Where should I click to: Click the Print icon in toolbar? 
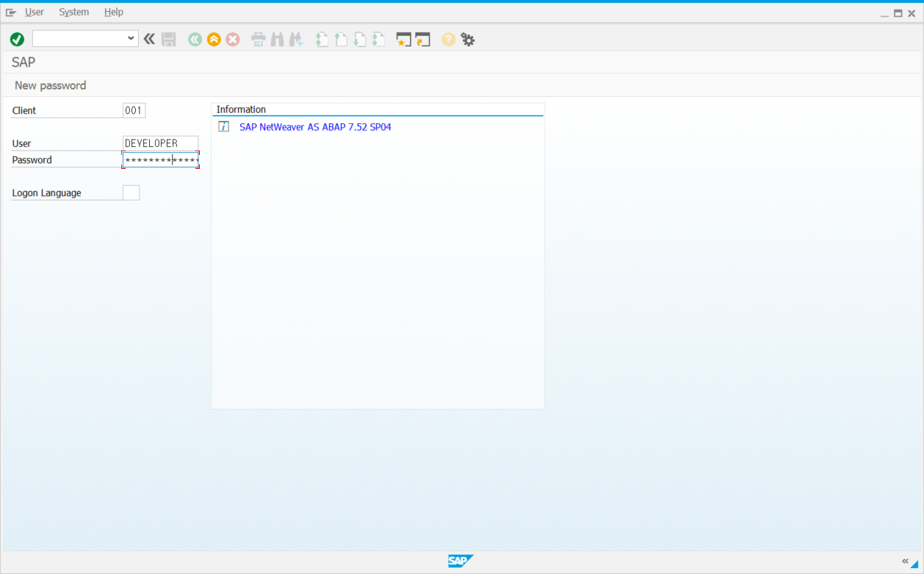(259, 40)
